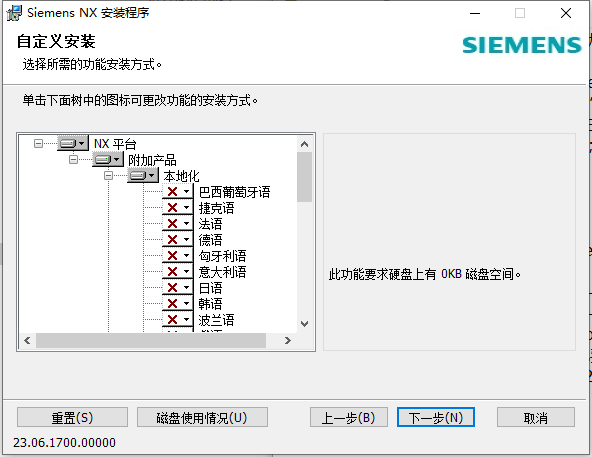
Task: Click the Siemens NX installer title icon
Action: 14,13
